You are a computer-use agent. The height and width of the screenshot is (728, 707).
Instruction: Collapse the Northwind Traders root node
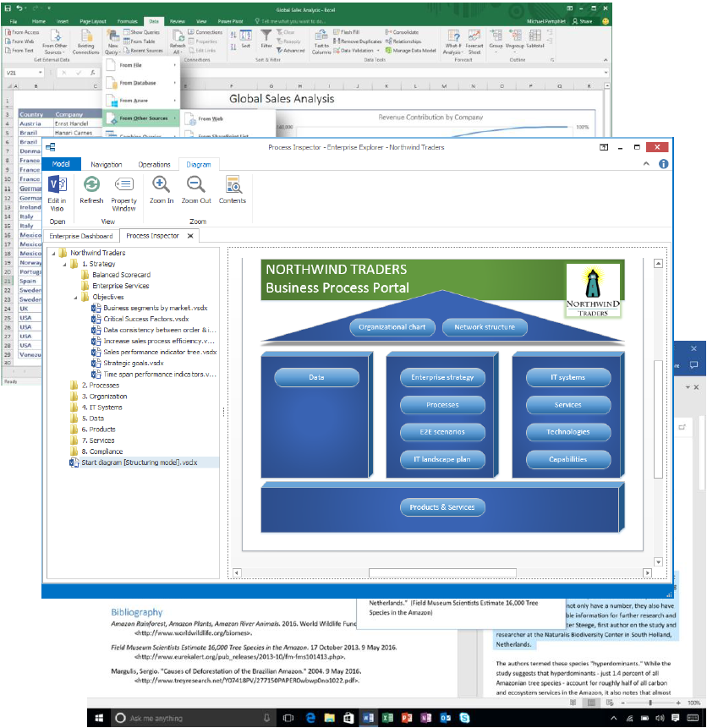(53, 253)
